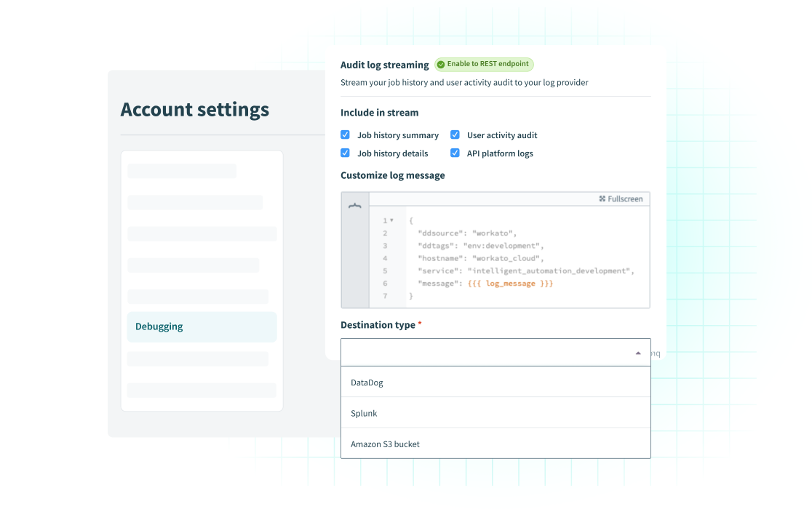
Task: Toggle Job history details checkbox
Action: [345, 153]
